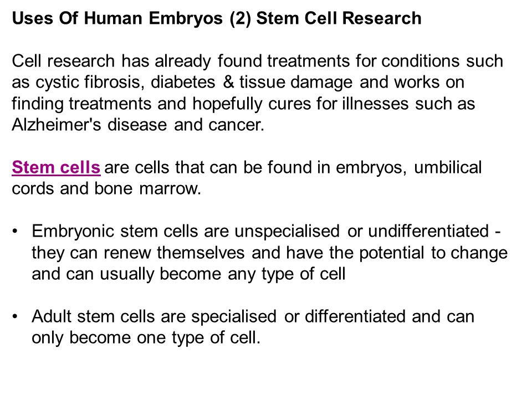The width and height of the screenshot is (532, 399).
Task: Click the word Alzheimer's in the paragraph
Action: (x=57, y=125)
